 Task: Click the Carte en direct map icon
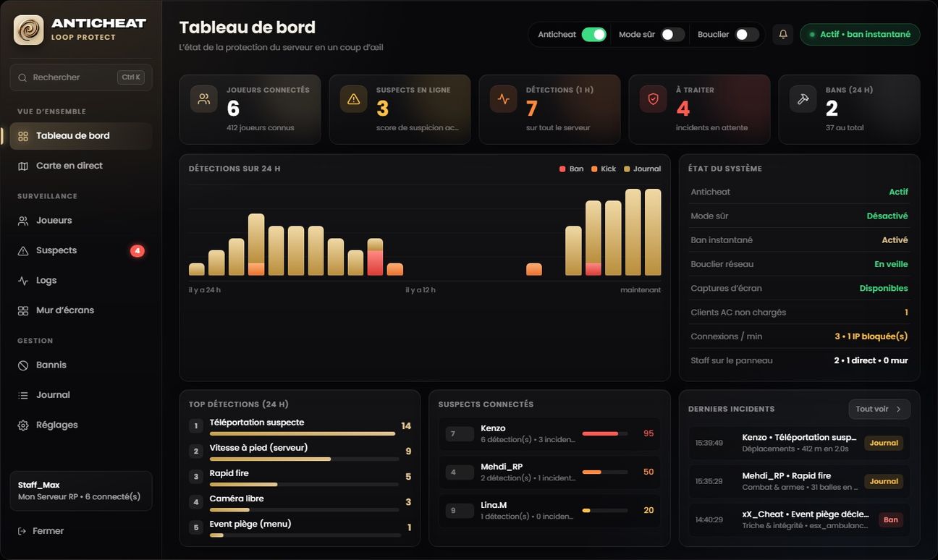[23, 166]
